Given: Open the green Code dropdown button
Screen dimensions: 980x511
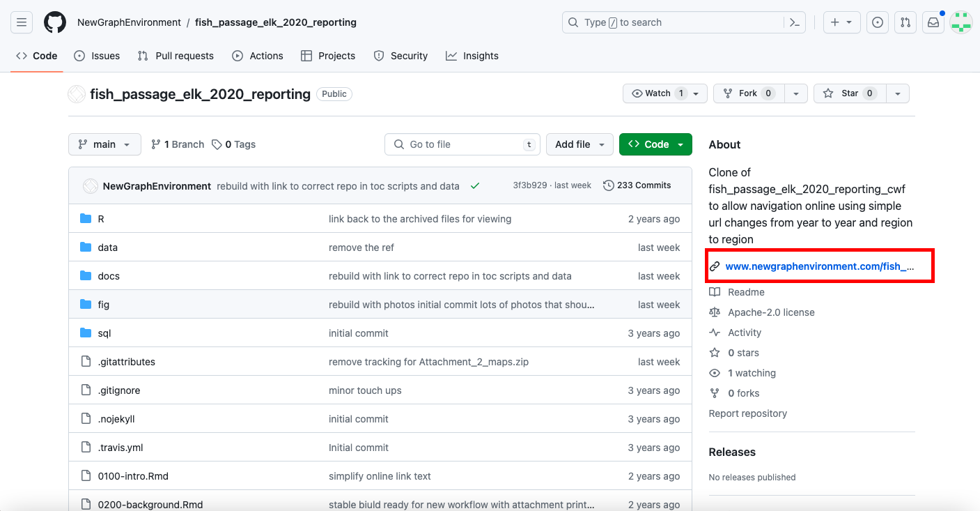Looking at the screenshot, I should pyautogui.click(x=655, y=144).
